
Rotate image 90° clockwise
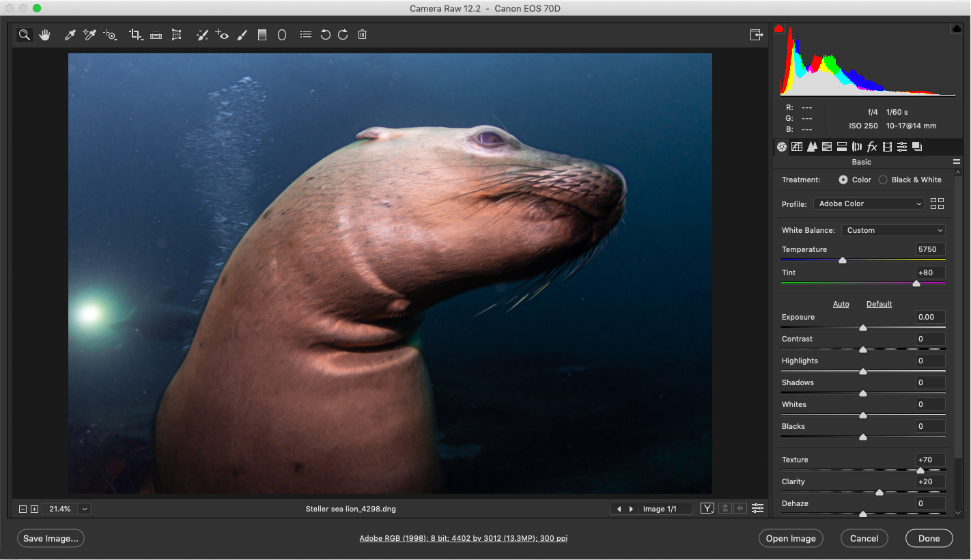[x=343, y=35]
